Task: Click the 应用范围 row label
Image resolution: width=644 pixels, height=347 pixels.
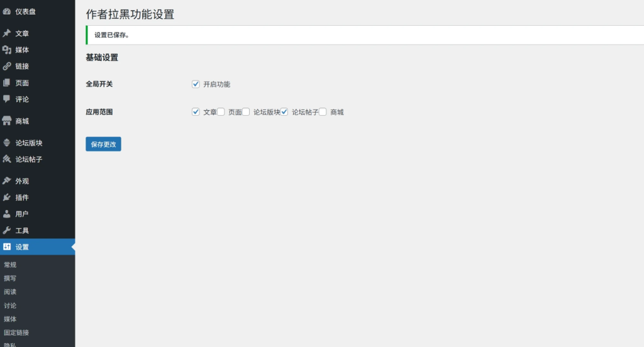Action: (99, 112)
